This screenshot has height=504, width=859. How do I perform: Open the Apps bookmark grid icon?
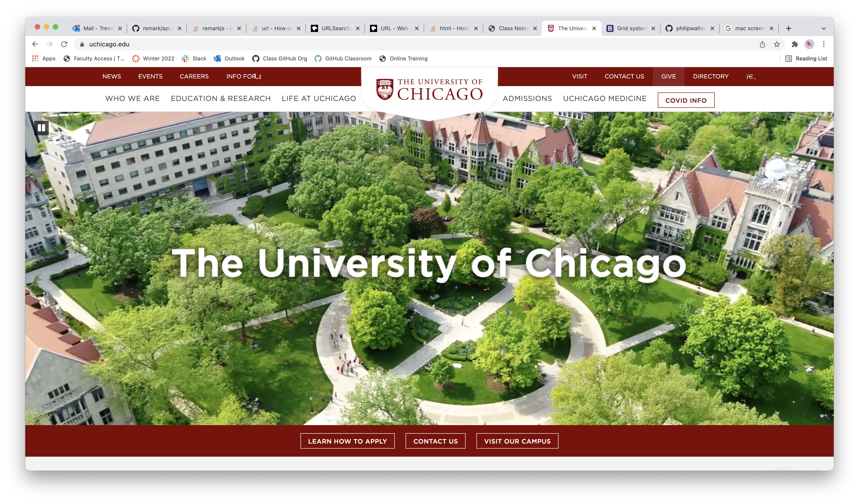(x=35, y=58)
